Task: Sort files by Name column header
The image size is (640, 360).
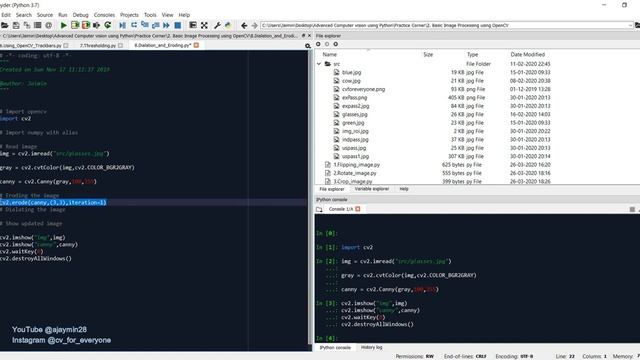Action: click(330, 54)
